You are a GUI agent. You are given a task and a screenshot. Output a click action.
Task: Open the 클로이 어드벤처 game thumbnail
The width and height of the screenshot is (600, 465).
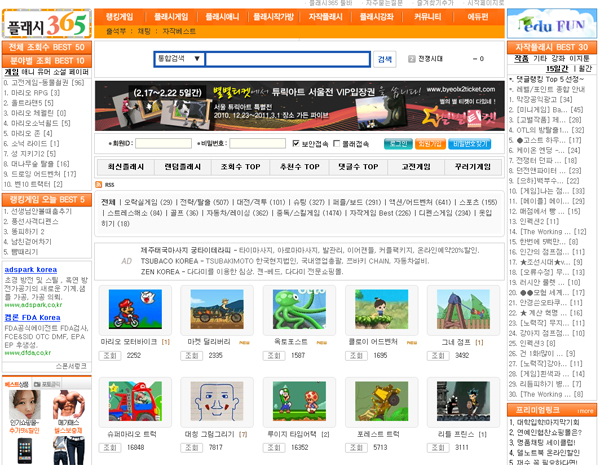(x=382, y=309)
